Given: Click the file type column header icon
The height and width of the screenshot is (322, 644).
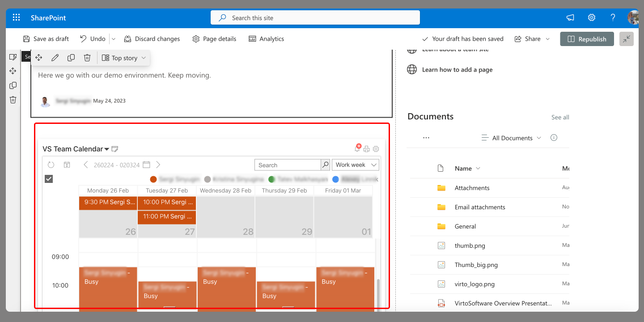Looking at the screenshot, I should 441,169.
